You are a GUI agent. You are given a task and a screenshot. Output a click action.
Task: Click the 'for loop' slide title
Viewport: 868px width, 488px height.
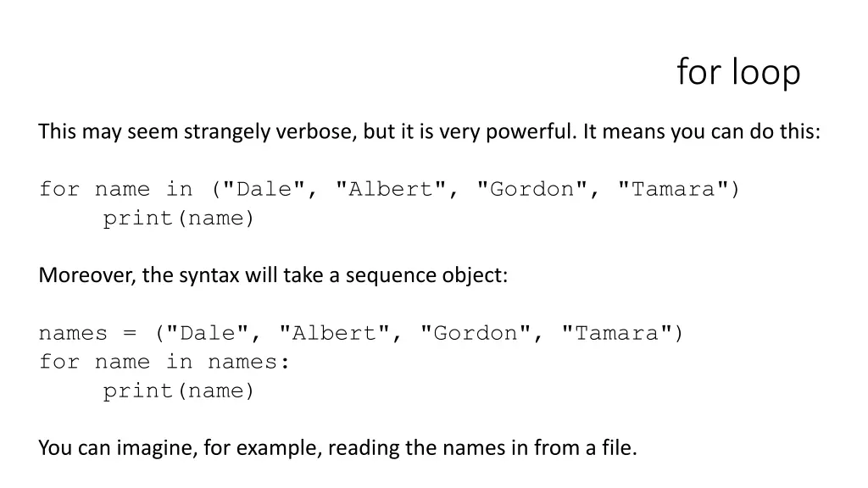[x=738, y=72]
